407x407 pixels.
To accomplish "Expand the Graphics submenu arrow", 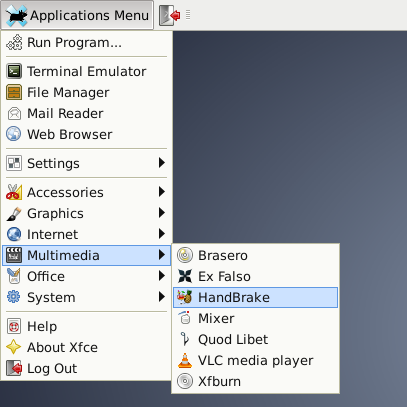I will 162,213.
